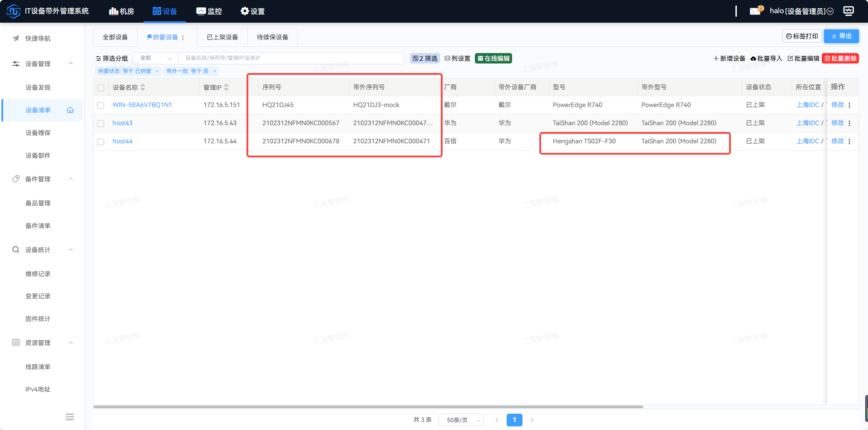Screen dimensions: 868x430
Task: Remove the 纳管状态 filter tag
Action: (x=157, y=71)
